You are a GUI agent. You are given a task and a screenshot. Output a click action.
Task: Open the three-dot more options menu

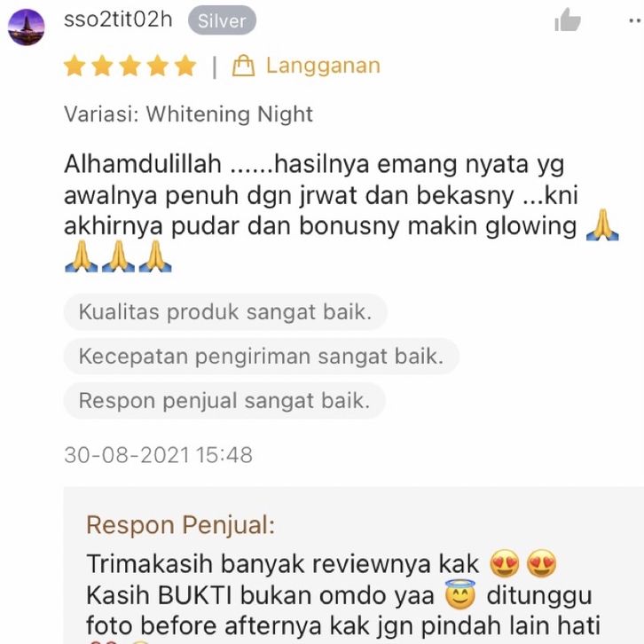tap(637, 20)
